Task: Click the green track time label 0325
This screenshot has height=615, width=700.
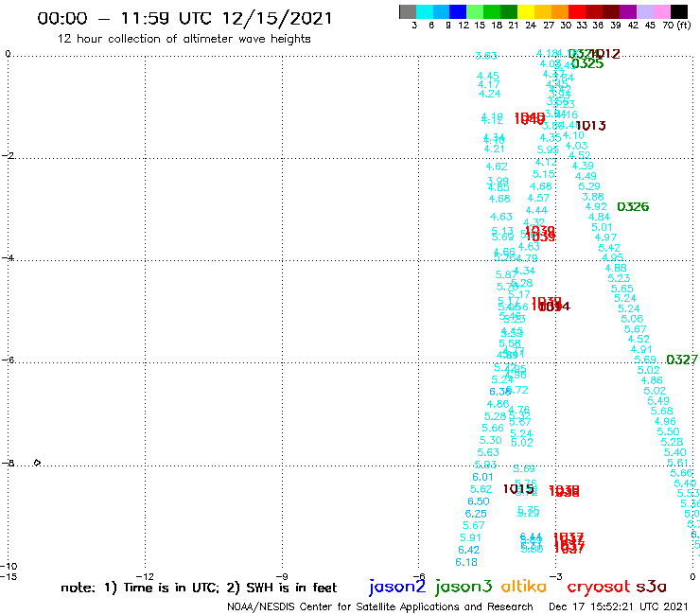Action: 587,64
